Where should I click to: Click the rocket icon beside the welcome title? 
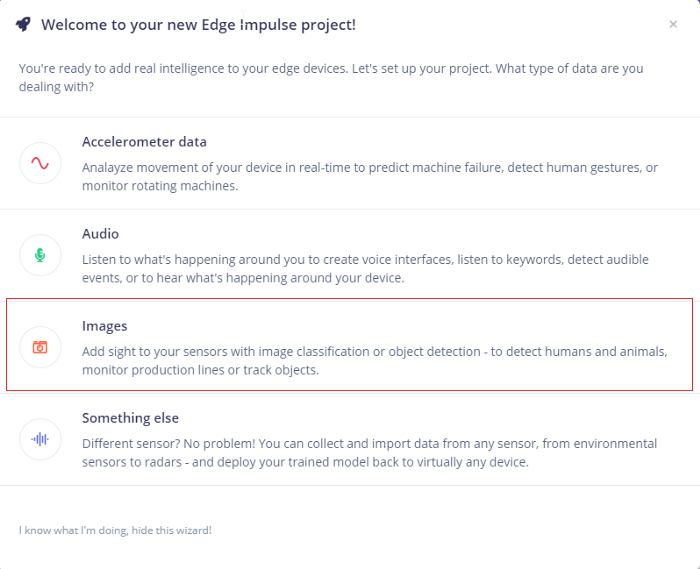24,25
